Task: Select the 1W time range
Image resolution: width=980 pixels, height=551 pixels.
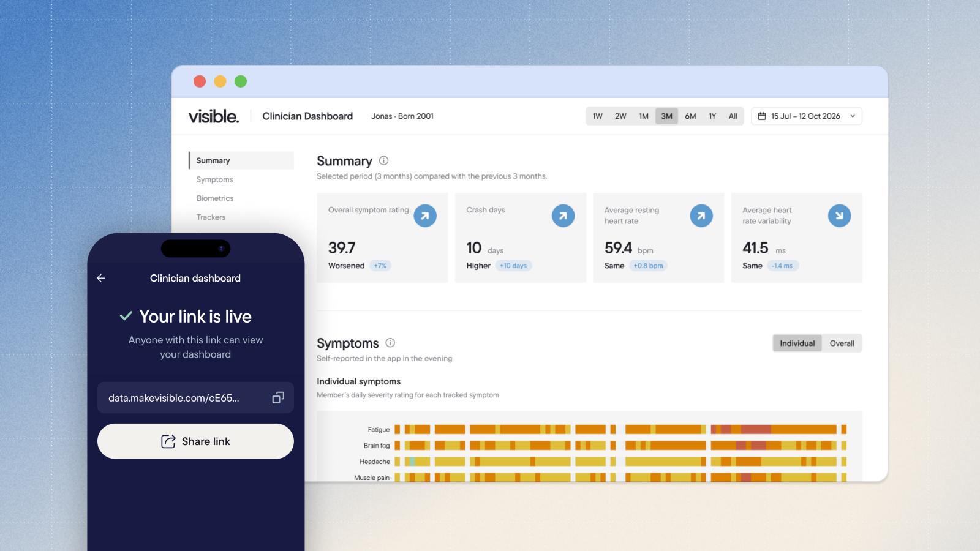Action: [x=597, y=116]
